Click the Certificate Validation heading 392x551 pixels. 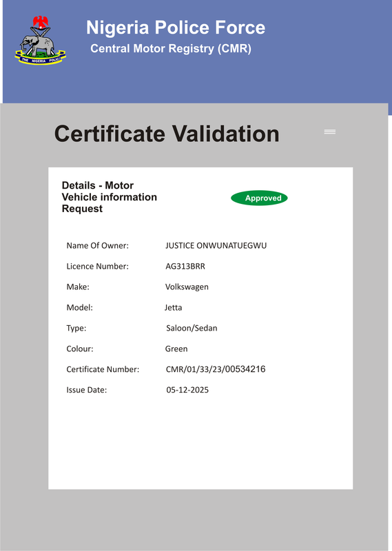tap(167, 134)
